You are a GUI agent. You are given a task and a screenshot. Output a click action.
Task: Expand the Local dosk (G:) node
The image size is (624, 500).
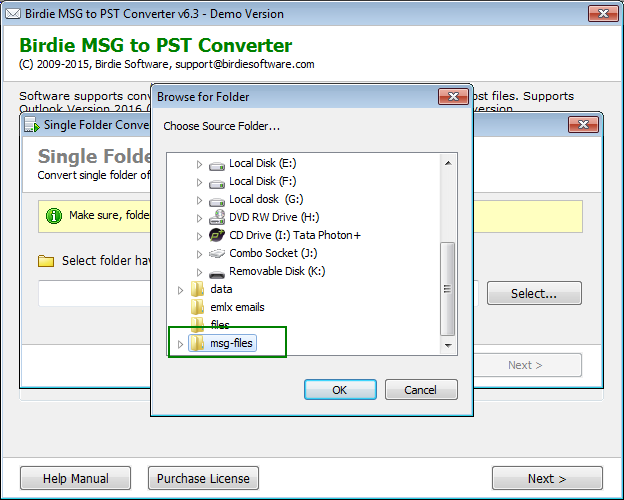pyautogui.click(x=199, y=200)
